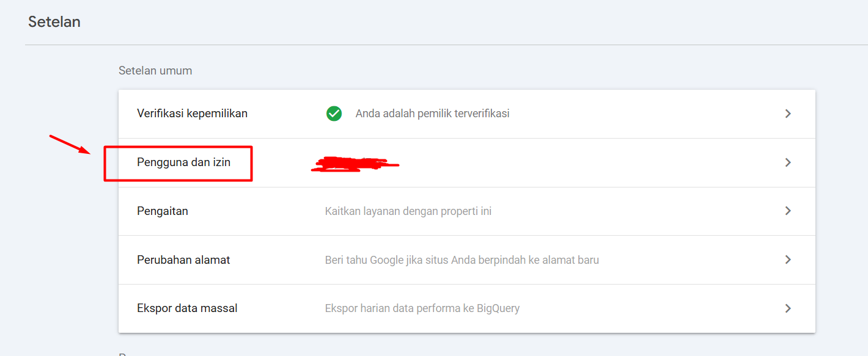Click the "Beri tahu Google" address description
This screenshot has width=868, height=356.
click(x=462, y=260)
